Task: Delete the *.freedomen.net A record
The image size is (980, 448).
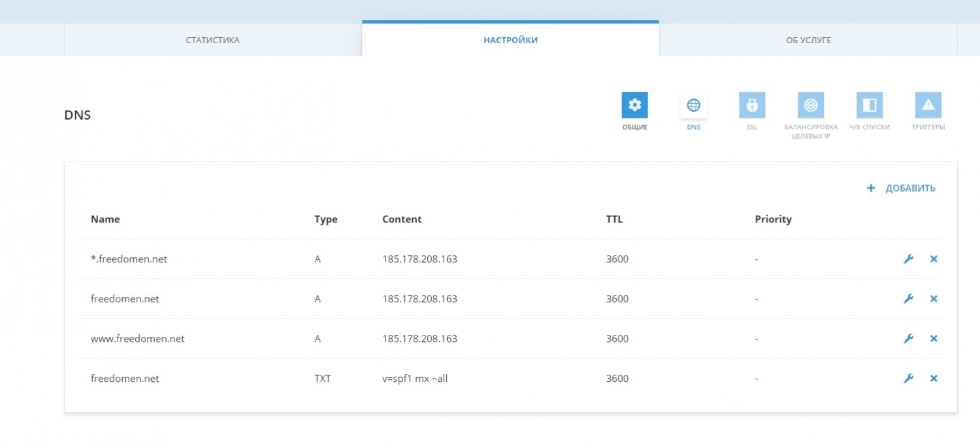Action: coord(934,259)
